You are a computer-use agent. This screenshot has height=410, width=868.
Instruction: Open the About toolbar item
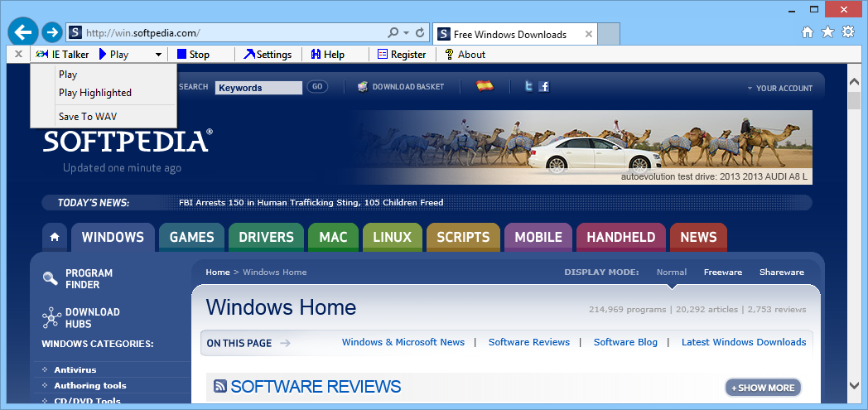pyautogui.click(x=465, y=54)
